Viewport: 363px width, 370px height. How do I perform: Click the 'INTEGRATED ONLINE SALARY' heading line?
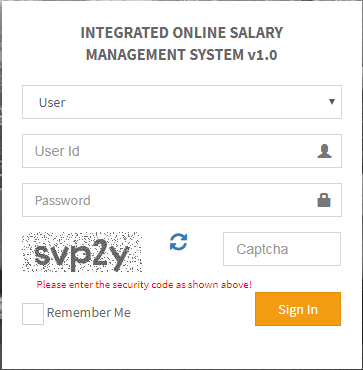[x=182, y=33]
